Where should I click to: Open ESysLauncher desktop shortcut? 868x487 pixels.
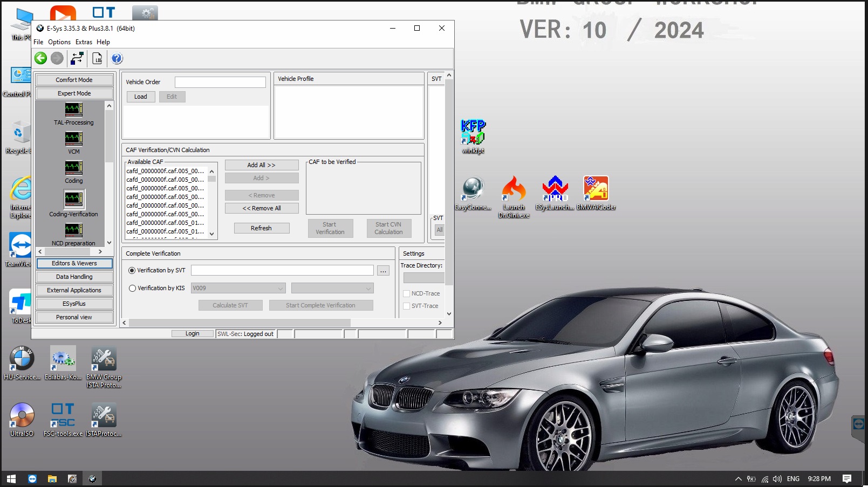coord(555,194)
